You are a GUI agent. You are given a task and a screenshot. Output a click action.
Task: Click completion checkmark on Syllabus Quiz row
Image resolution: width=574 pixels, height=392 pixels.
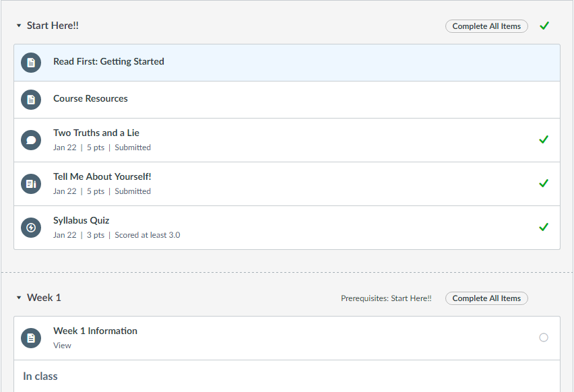click(544, 227)
